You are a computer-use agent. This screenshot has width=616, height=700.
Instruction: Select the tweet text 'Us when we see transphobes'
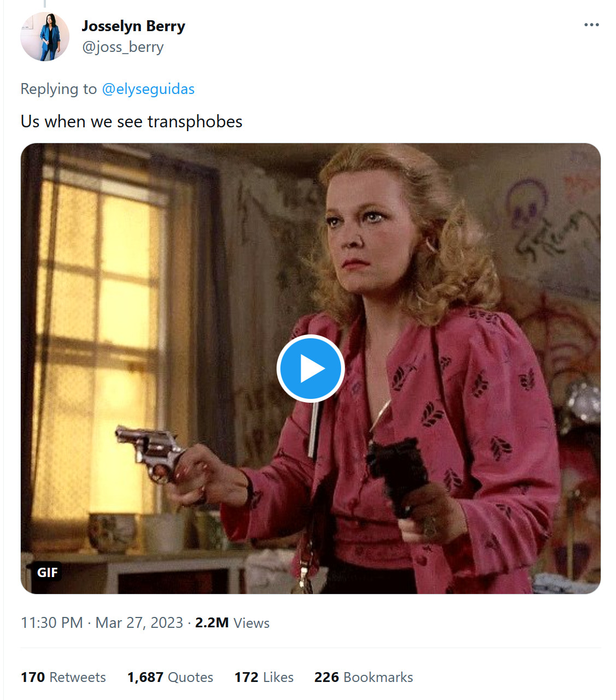131,121
